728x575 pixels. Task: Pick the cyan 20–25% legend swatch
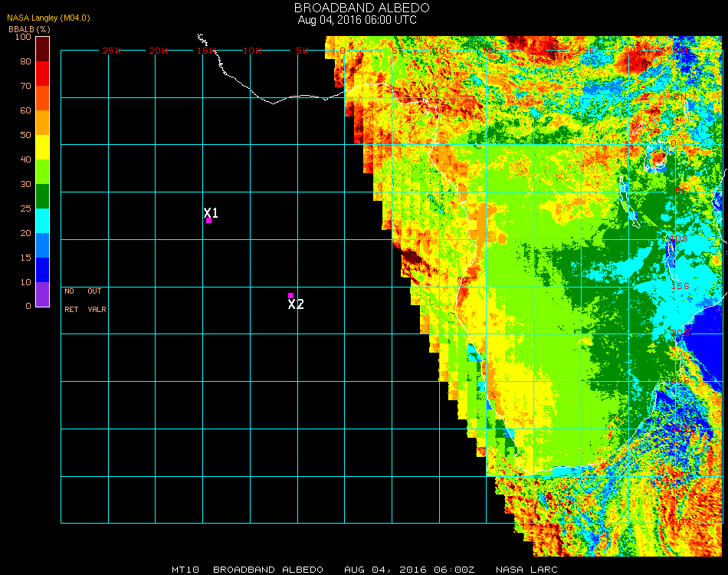coord(42,221)
